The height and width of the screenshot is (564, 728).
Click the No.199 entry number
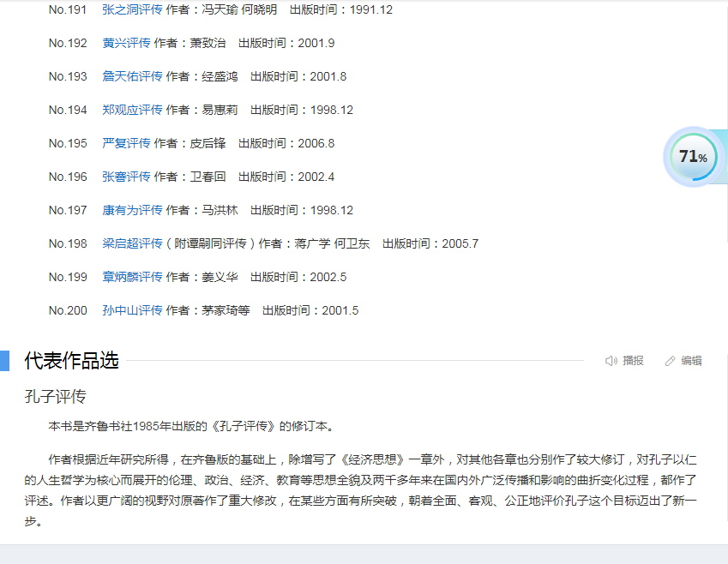pos(68,277)
